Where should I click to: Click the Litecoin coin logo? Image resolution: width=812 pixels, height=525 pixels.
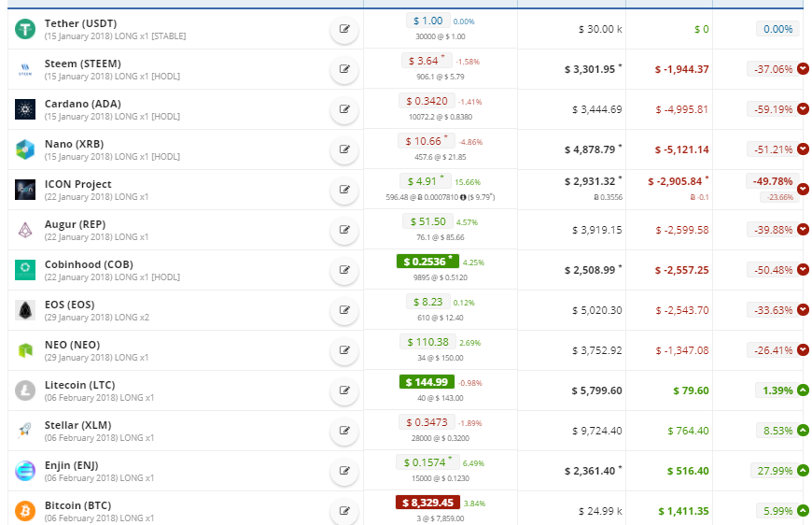25,390
